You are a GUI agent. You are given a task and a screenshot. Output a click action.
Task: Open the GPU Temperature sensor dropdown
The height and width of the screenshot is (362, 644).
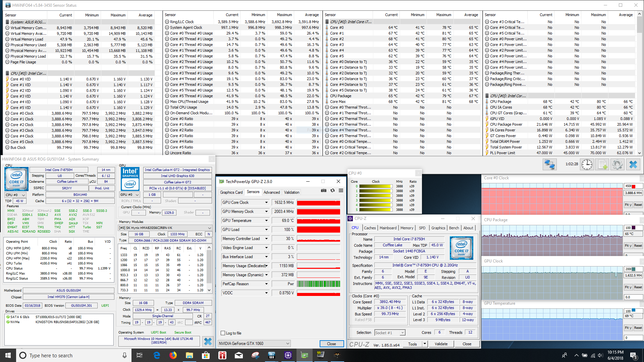pos(267,221)
